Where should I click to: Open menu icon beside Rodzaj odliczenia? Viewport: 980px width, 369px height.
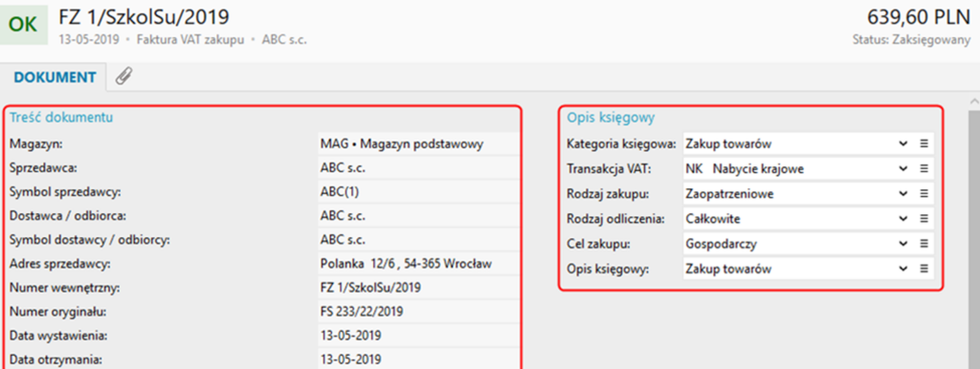point(924,219)
